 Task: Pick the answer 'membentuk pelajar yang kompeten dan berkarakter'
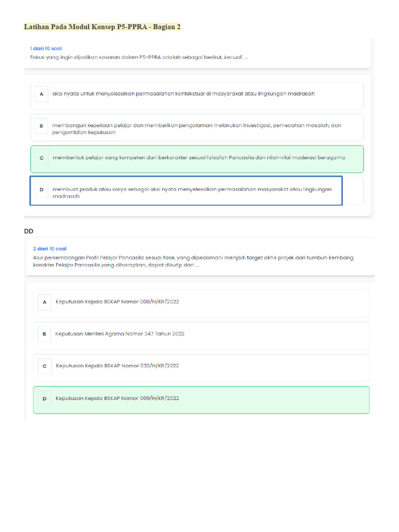tap(199, 157)
